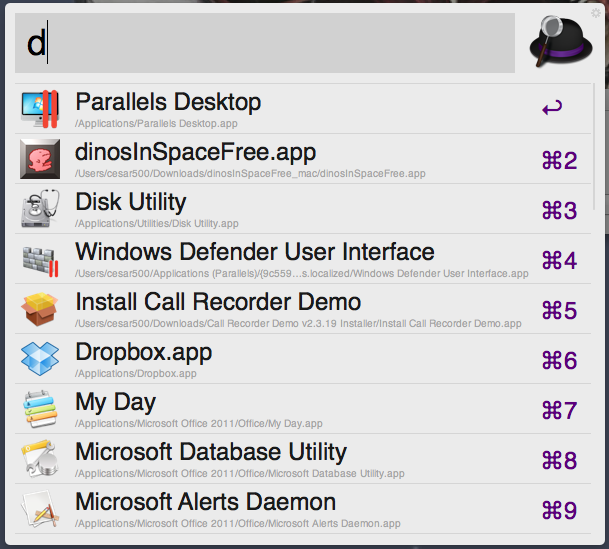Click the ⌘2 shortcut label

(x=559, y=160)
